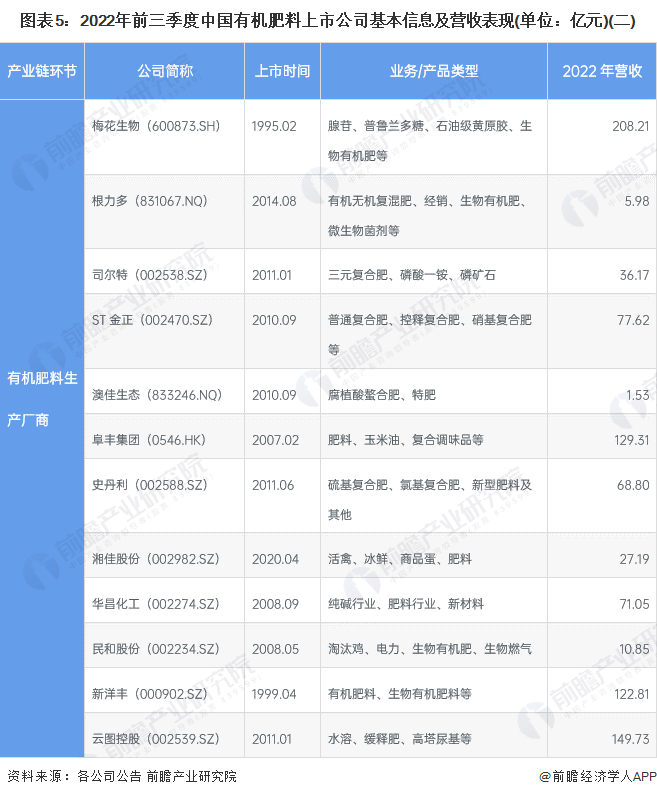Viewport: 657px width, 797px height.
Task: Click listing date 2011.06
Action: (273, 485)
